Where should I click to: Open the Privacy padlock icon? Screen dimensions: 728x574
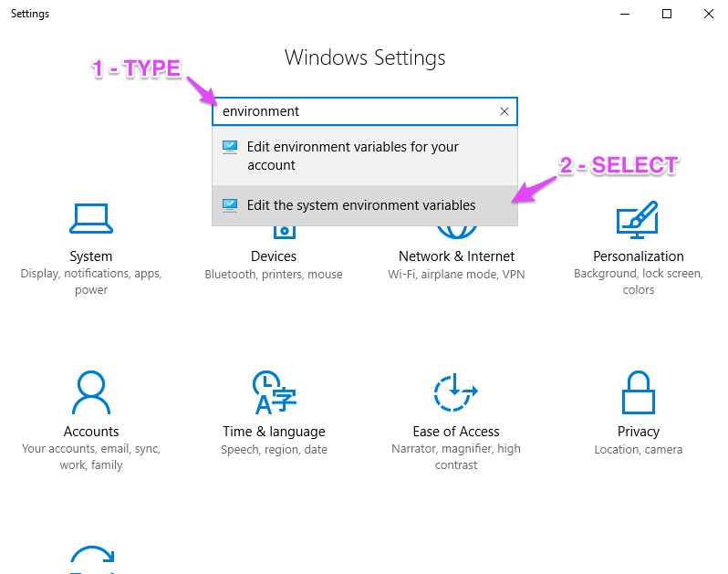click(639, 392)
